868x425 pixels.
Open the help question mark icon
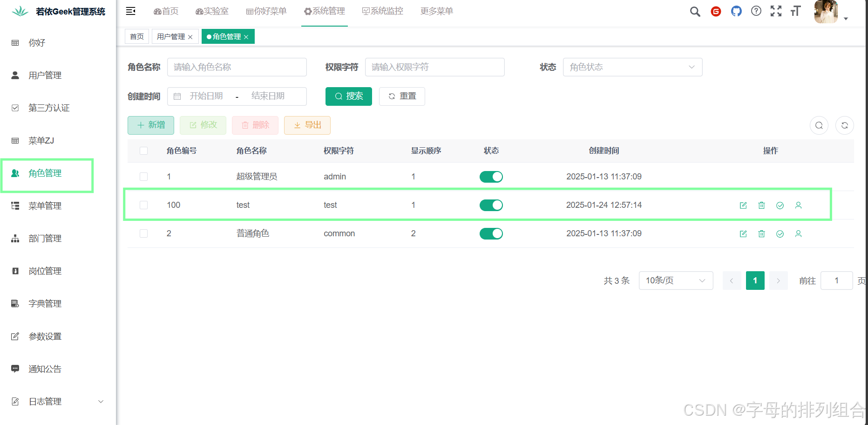coord(756,11)
